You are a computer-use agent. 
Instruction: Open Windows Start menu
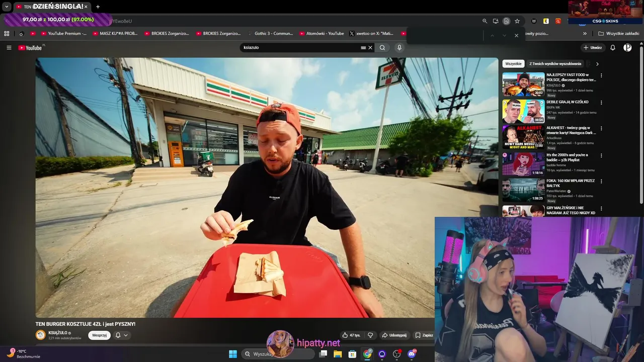[233, 354]
